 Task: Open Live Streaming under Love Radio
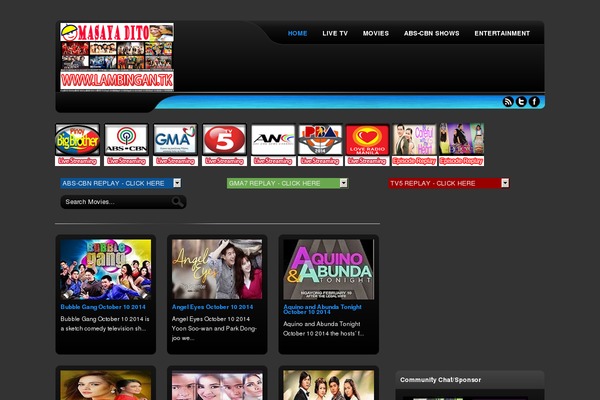point(367,161)
